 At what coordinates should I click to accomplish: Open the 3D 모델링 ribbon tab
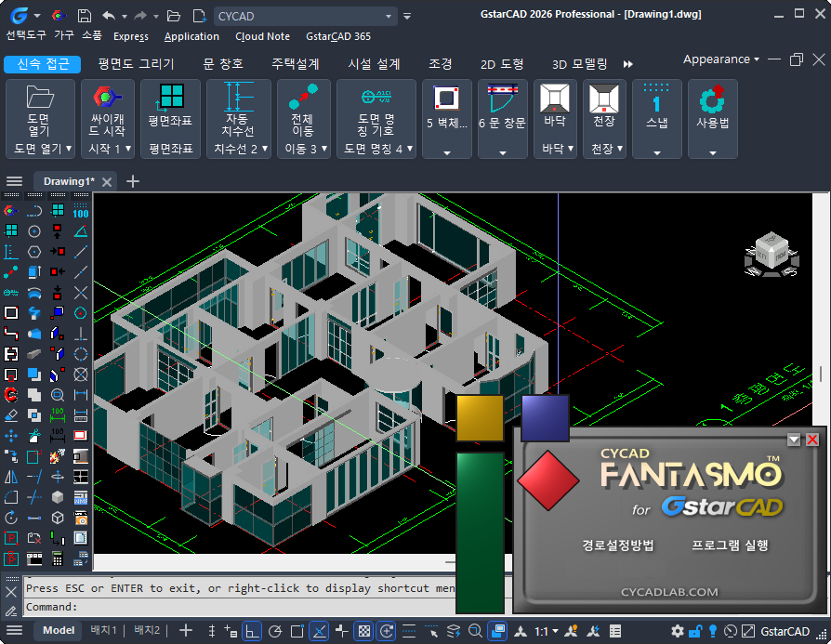coord(580,64)
